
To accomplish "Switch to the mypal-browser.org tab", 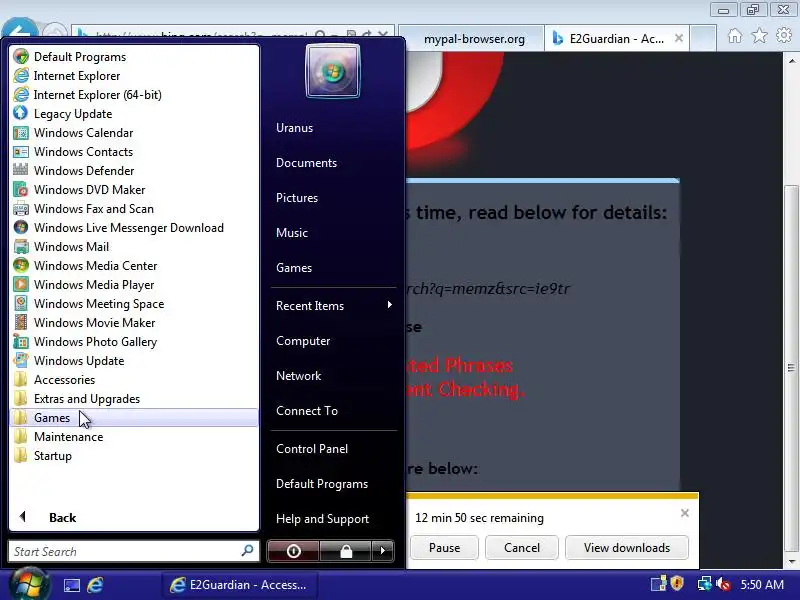I will pyautogui.click(x=471, y=39).
